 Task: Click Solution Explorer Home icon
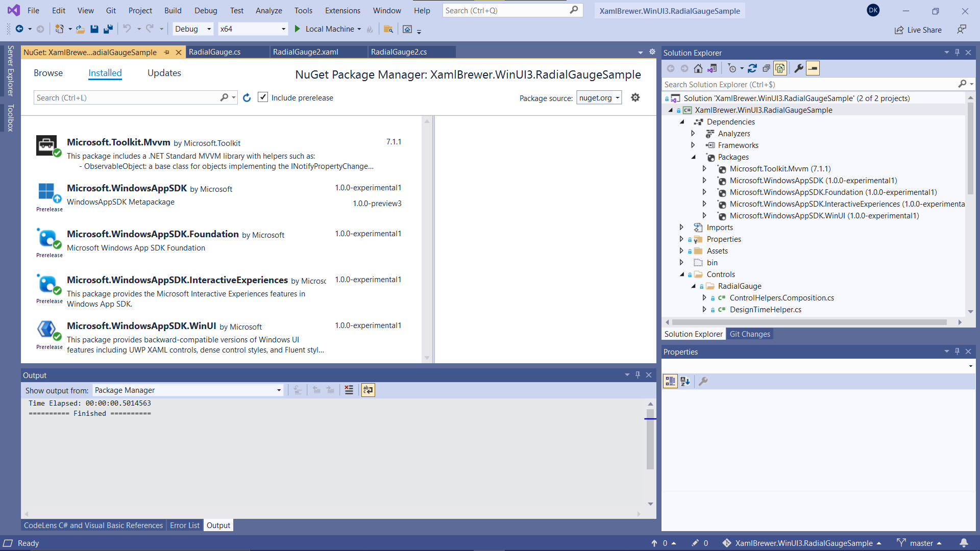point(698,68)
